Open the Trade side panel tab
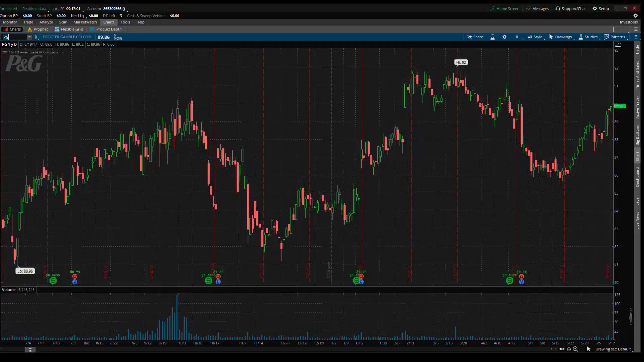The image size is (644, 362). [638, 50]
